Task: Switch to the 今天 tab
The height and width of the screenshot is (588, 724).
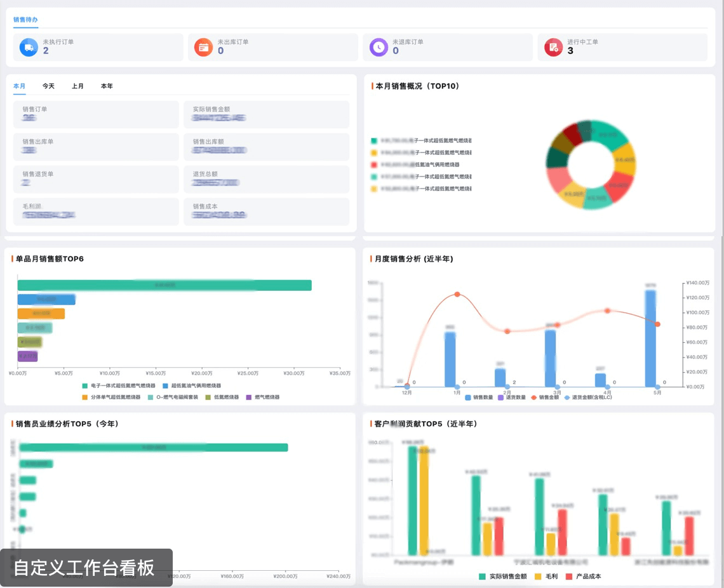Action: pyautogui.click(x=49, y=86)
